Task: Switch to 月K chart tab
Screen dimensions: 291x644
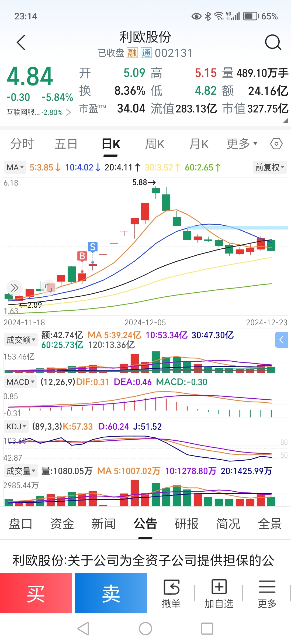Action: [199, 144]
